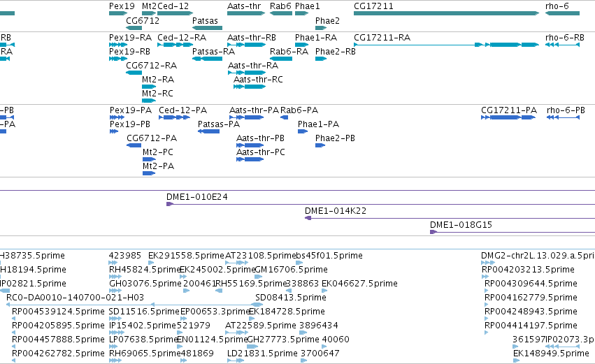The width and height of the screenshot is (595, 364).
Task: Select protein Phae1-PA
Action: (318, 124)
